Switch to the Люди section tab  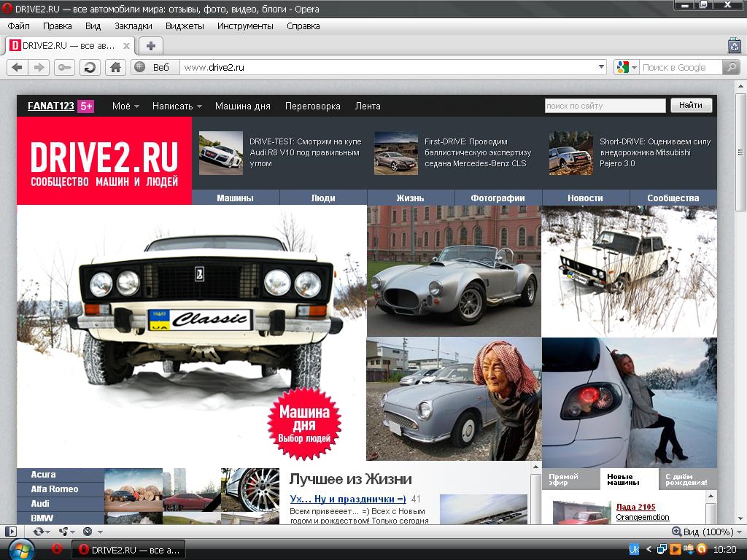323,198
